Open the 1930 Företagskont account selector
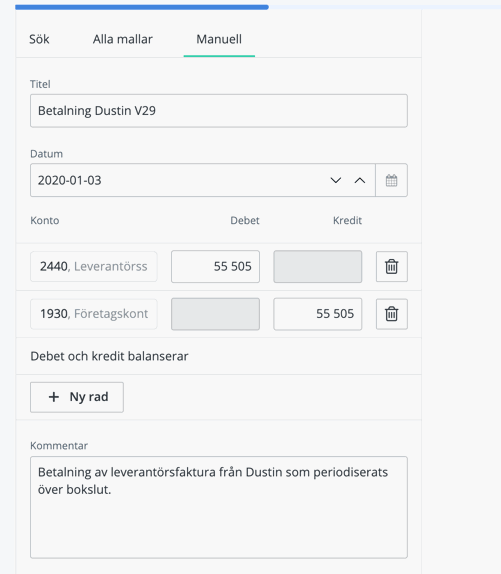Image resolution: width=501 pixels, height=574 pixels. pos(94,314)
